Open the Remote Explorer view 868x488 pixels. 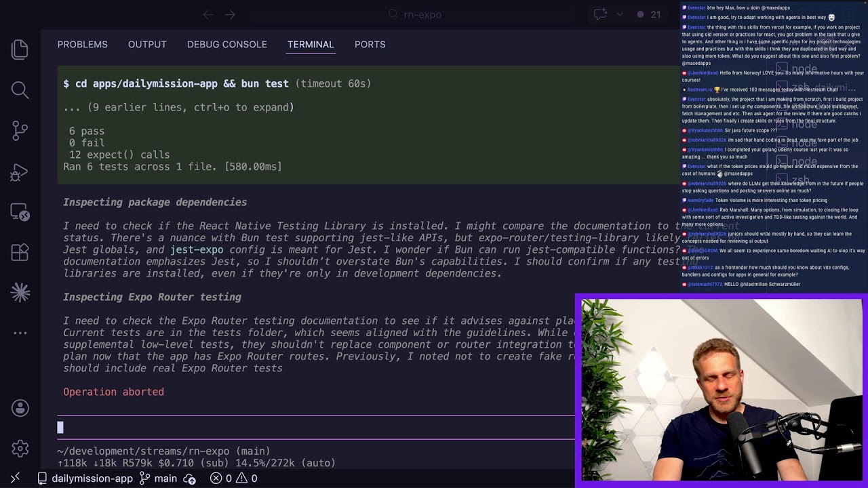[20, 213]
